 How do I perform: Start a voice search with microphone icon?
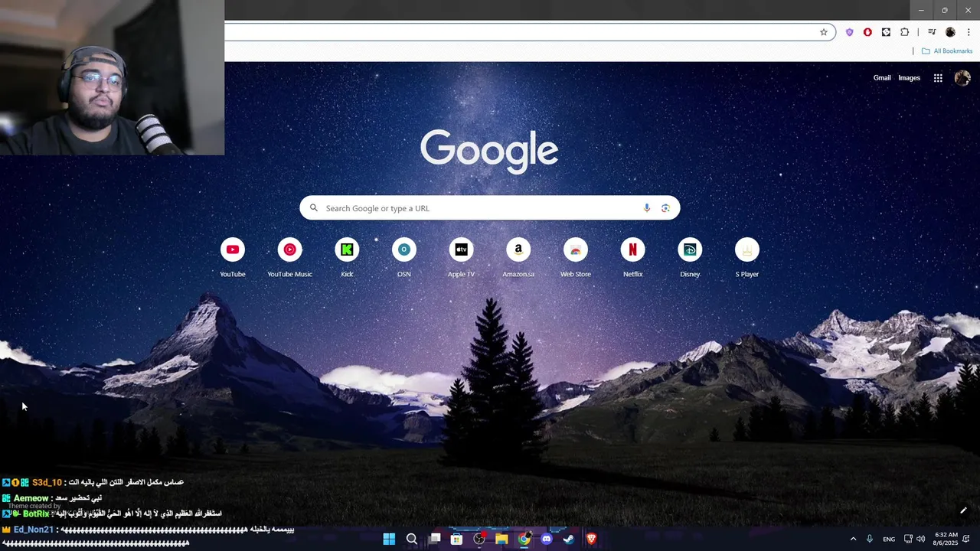pos(647,208)
